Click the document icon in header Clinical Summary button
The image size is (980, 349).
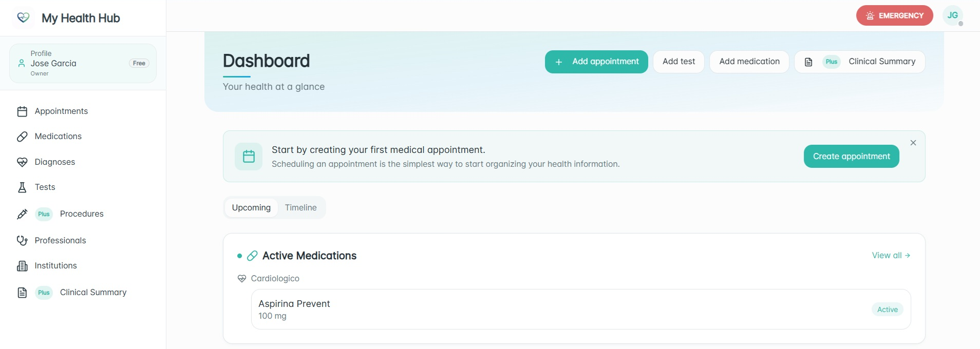(808, 62)
